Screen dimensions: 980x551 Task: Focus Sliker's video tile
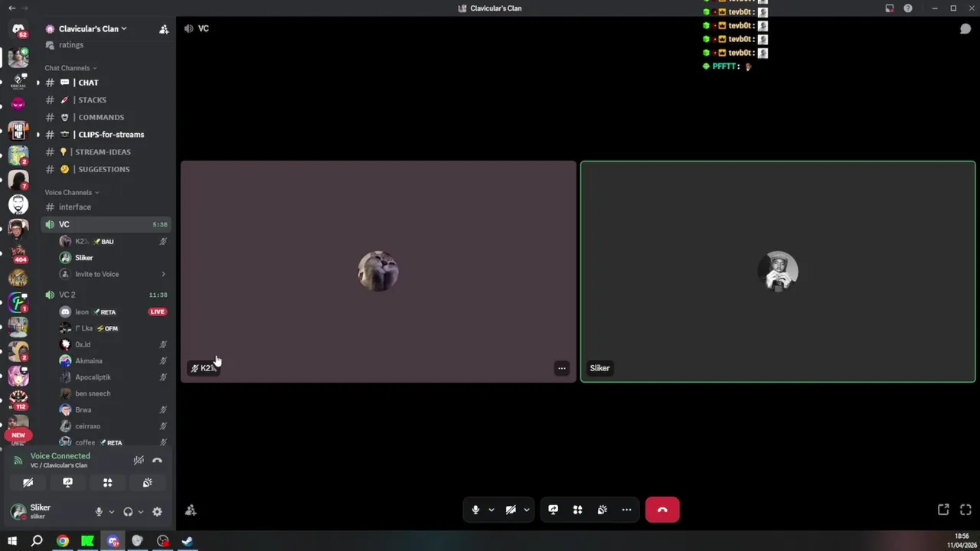[778, 272]
